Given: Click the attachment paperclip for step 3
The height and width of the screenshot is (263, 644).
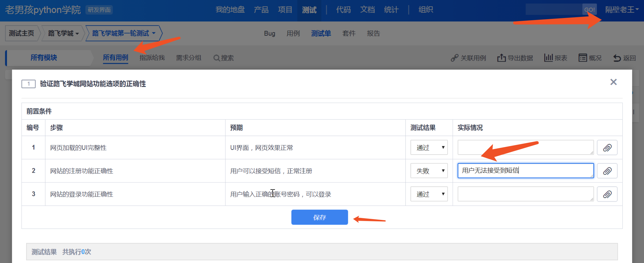Looking at the screenshot, I should (x=607, y=194).
